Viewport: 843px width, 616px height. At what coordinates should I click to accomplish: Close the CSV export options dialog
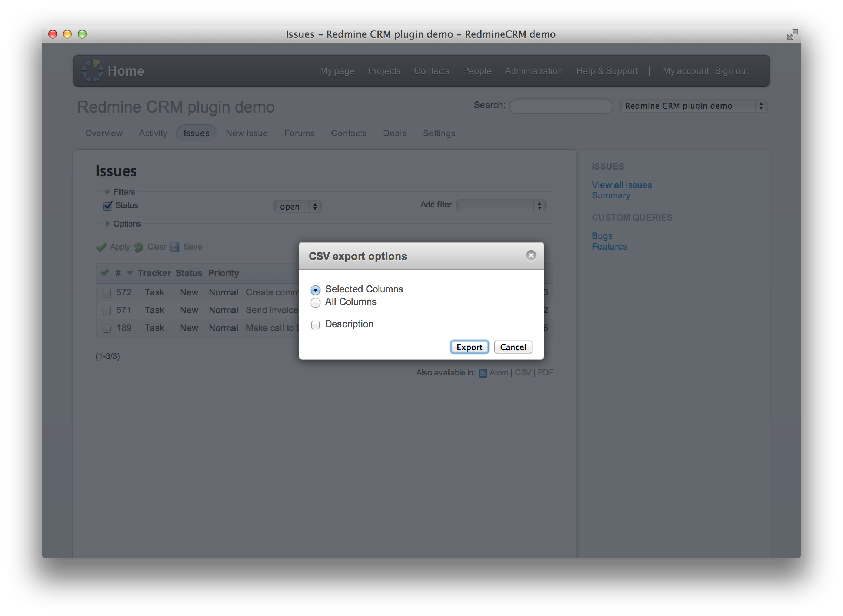click(531, 255)
